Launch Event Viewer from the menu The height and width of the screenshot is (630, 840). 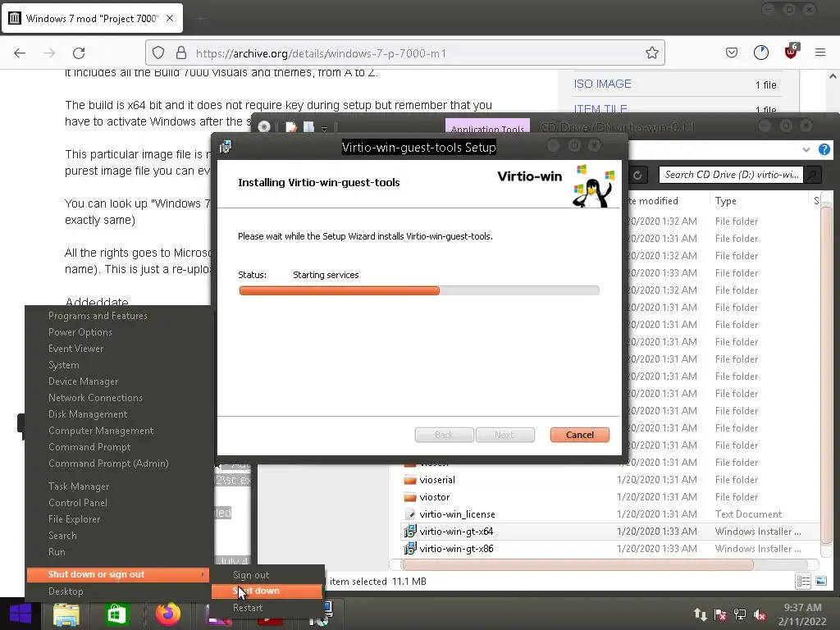coord(76,349)
